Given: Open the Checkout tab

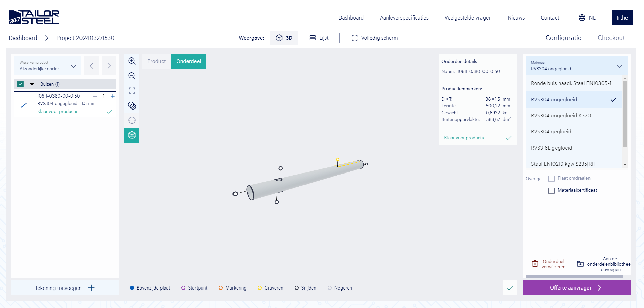Looking at the screenshot, I should tap(611, 38).
